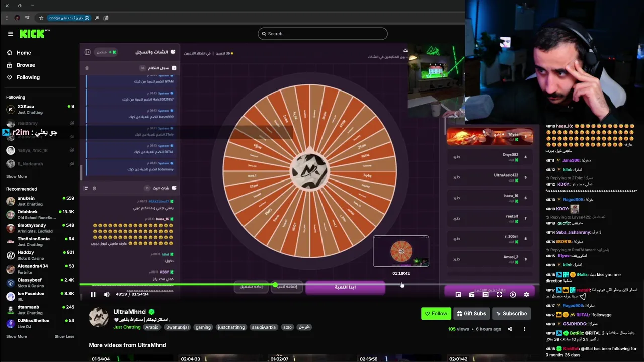Select the solo tag

(x=287, y=327)
